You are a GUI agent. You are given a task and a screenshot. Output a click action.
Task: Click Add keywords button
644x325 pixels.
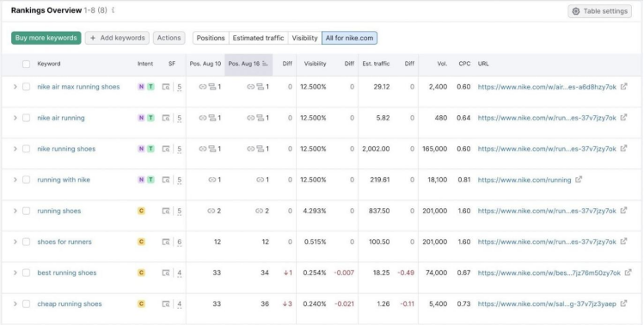coord(117,38)
